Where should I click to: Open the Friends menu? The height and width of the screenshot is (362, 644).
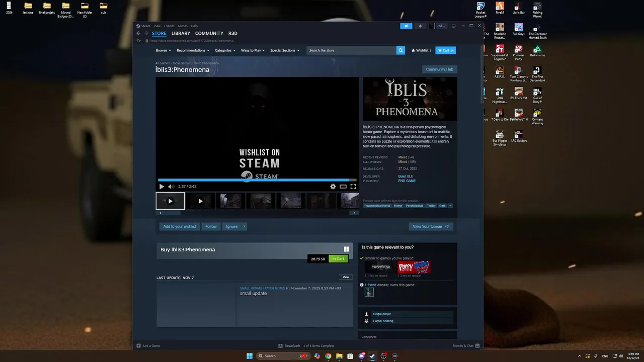click(x=169, y=26)
